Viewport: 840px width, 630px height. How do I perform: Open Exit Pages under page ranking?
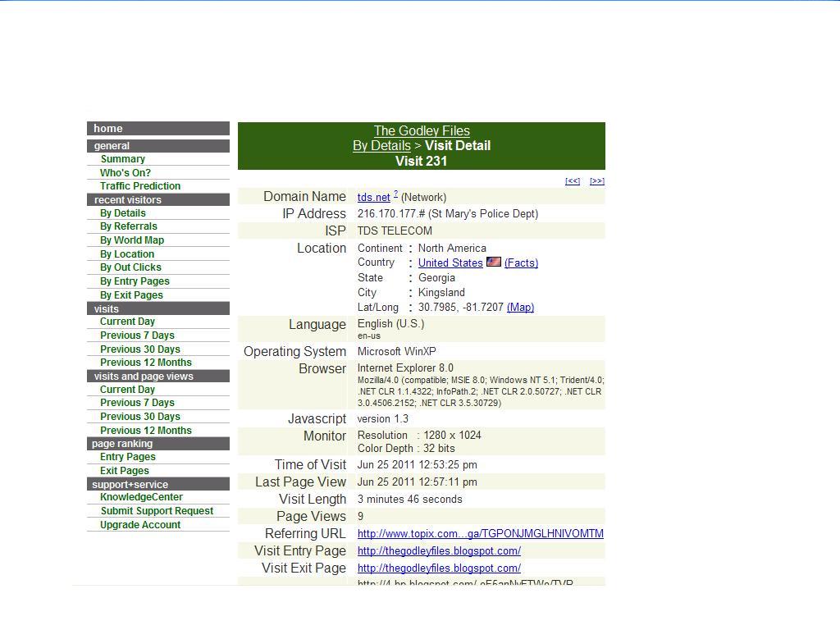pos(125,471)
